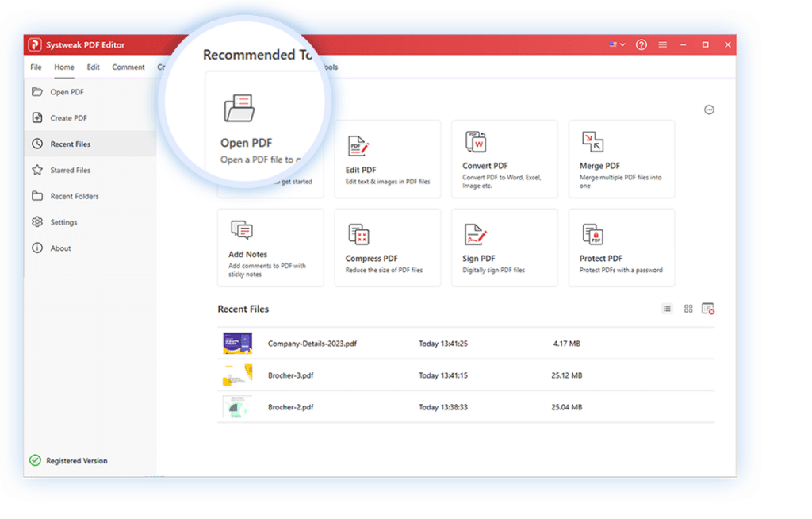Click the Registered Version status text
Viewport: 812px width, 519px height.
click(x=77, y=461)
